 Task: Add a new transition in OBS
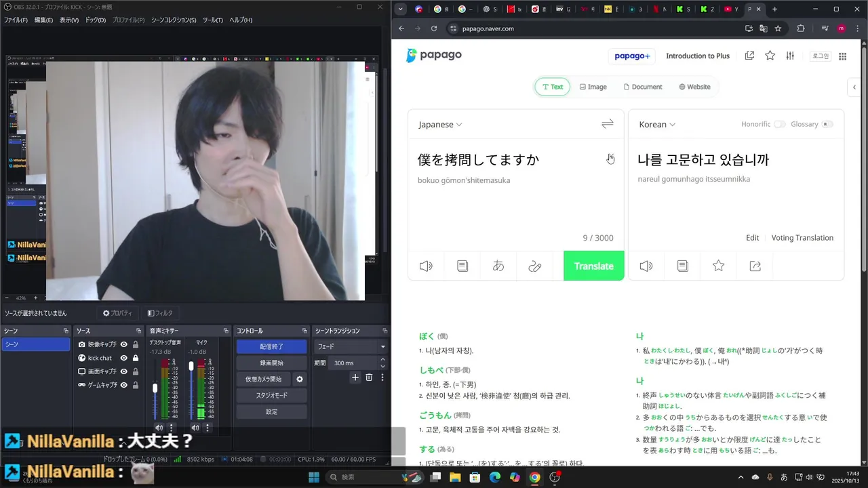click(355, 378)
